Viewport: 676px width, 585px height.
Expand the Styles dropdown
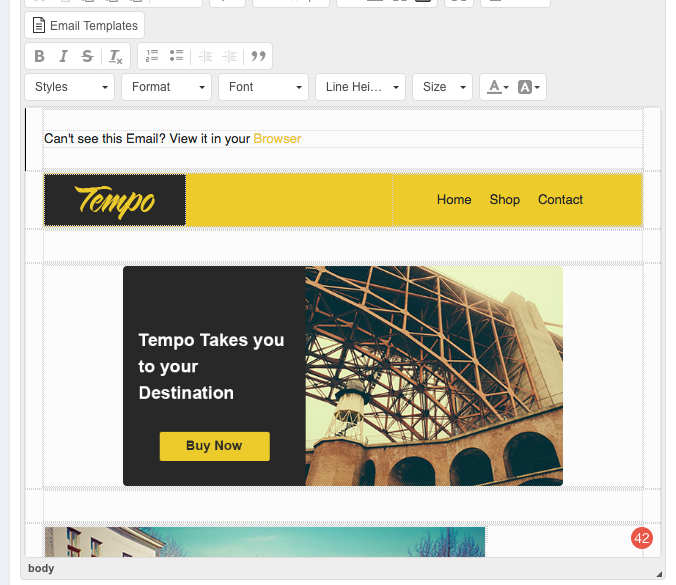(x=70, y=87)
